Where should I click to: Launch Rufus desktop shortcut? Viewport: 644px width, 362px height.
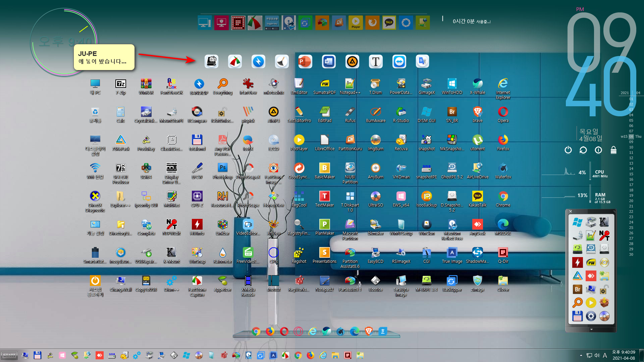click(350, 115)
